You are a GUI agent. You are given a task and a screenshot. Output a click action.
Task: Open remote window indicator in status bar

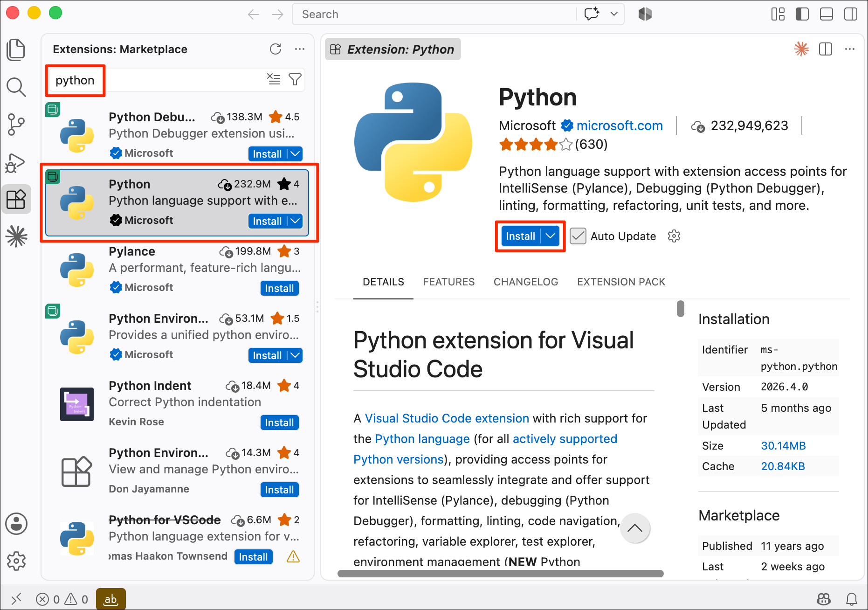16,598
